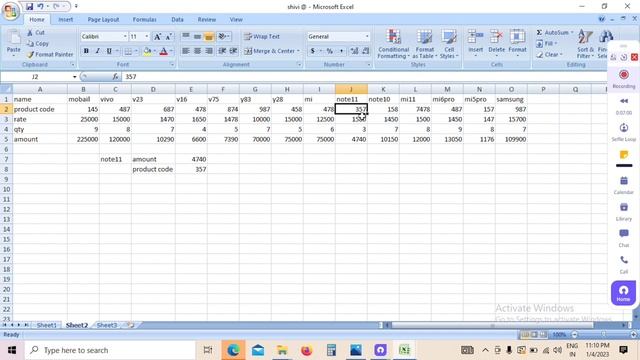Increase font size with Grow Font
640x360 pixels.
coord(157,37)
